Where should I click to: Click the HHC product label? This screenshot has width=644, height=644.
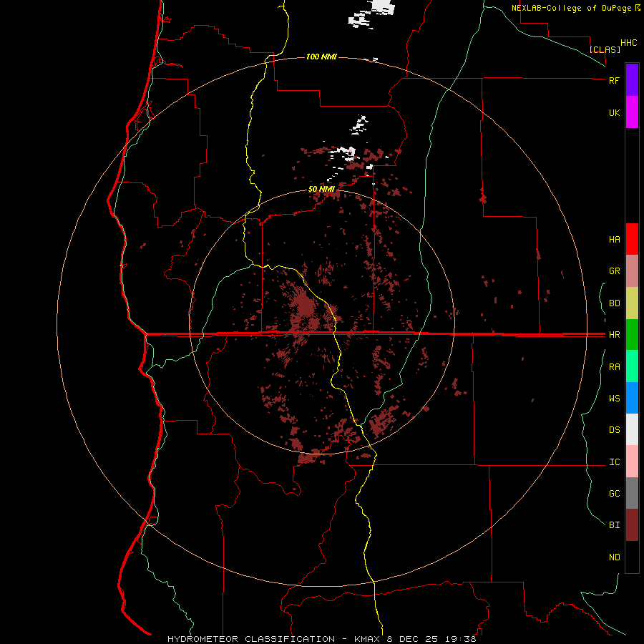(628, 43)
